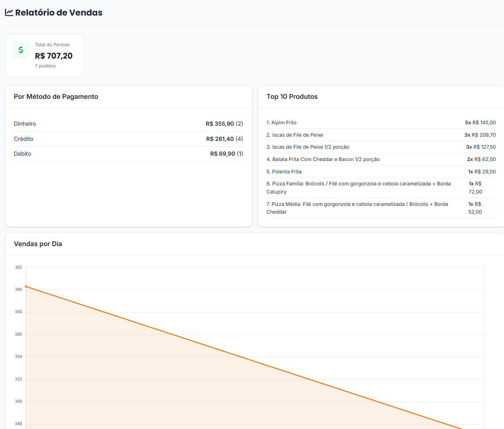
Task: Click the "Total do Período" label
Action: tap(52, 45)
